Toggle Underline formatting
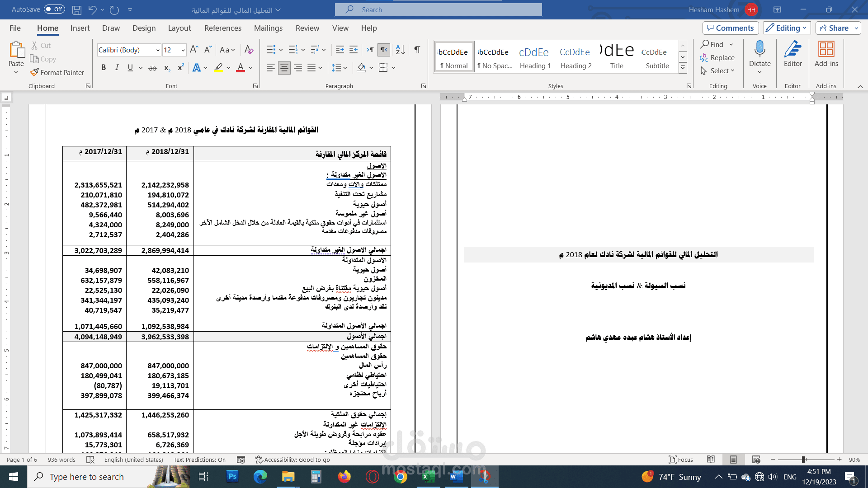Image resolution: width=868 pixels, height=488 pixels. pyautogui.click(x=130, y=68)
